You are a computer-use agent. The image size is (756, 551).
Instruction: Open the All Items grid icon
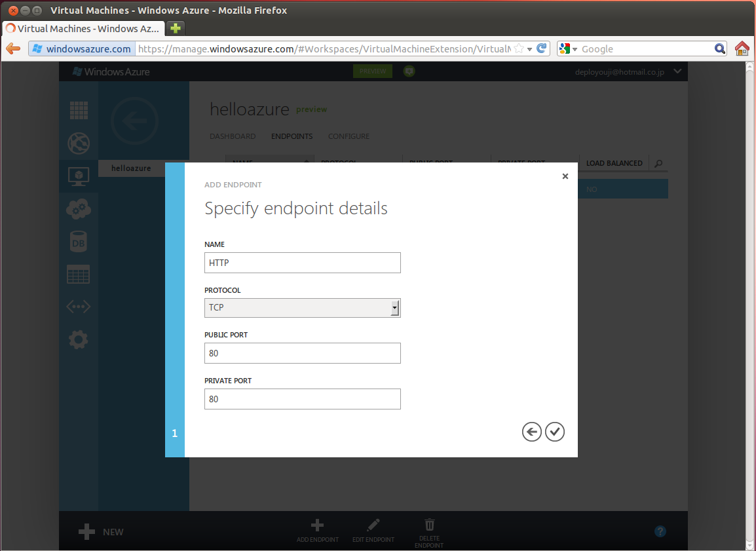[79, 110]
